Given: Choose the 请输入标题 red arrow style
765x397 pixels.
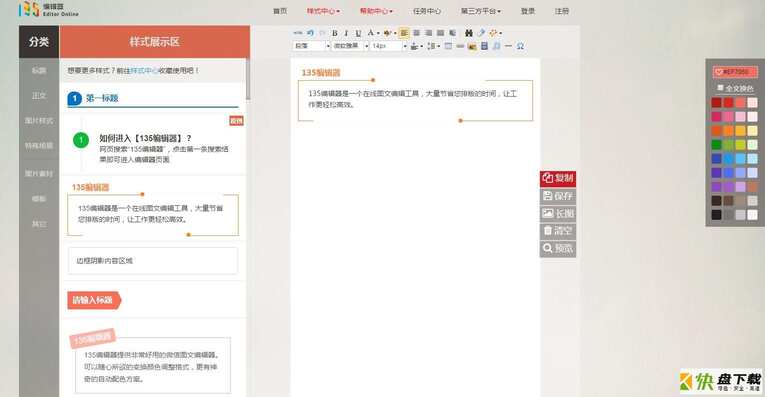Looking at the screenshot, I should pos(94,300).
